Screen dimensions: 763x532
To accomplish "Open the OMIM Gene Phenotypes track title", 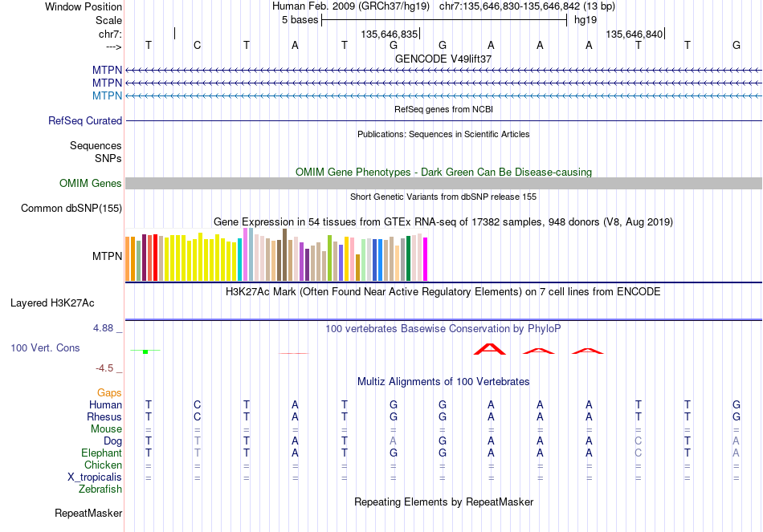I will (x=443, y=173).
